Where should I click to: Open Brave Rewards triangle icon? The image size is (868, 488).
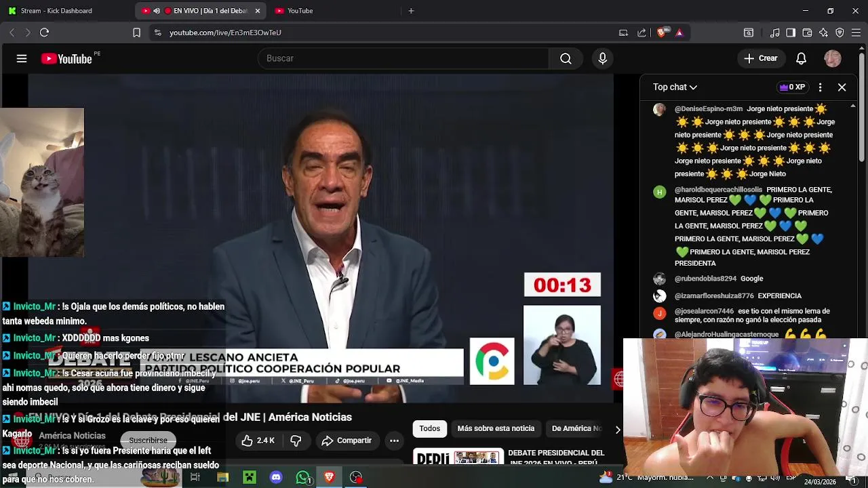pyautogui.click(x=679, y=33)
